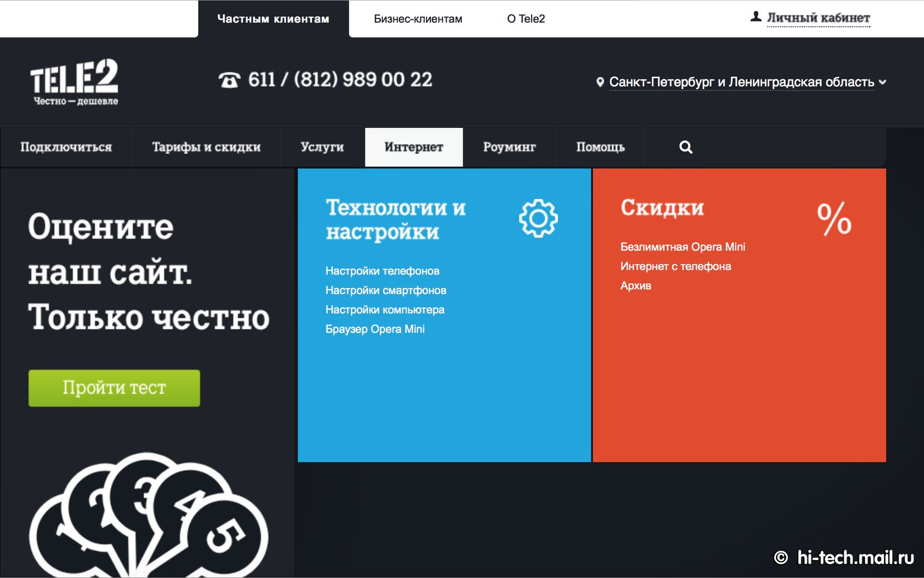Open the Настройки телефонов link
Image resolution: width=924 pixels, height=578 pixels.
pyautogui.click(x=382, y=271)
